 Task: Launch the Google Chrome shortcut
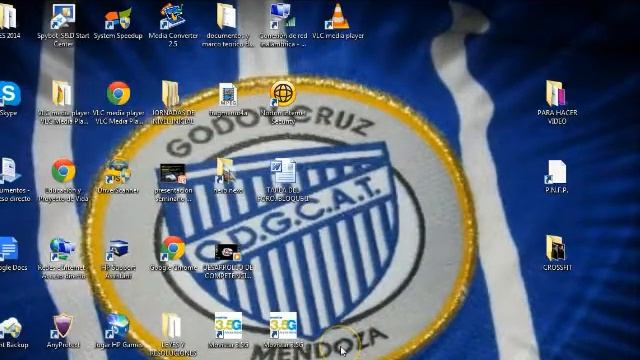click(173, 249)
